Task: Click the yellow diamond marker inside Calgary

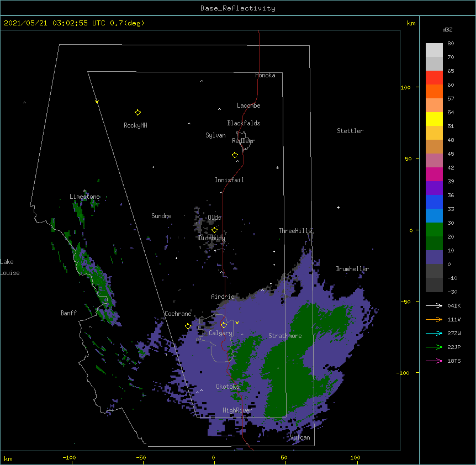Action: (x=224, y=325)
